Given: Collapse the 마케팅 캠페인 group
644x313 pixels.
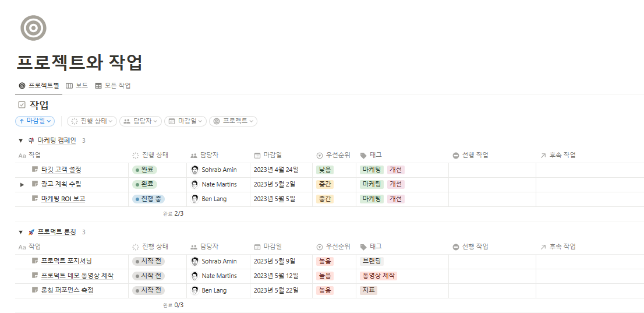Looking at the screenshot, I should [21, 140].
